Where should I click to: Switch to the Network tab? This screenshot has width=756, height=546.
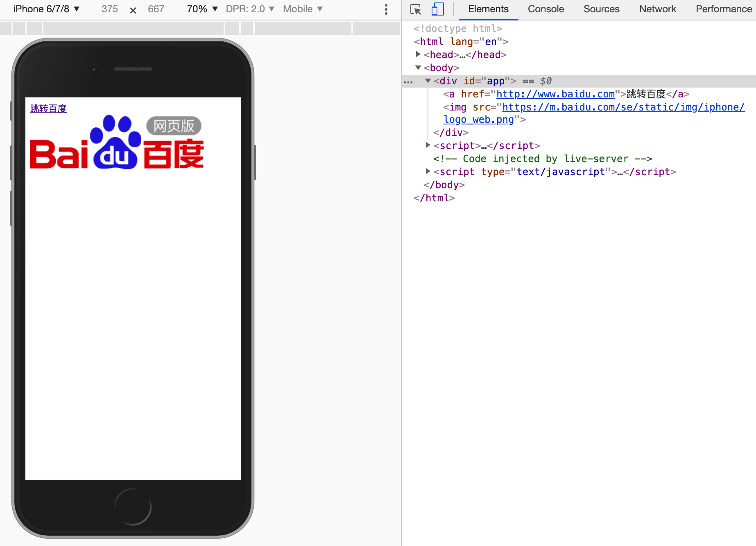(658, 9)
